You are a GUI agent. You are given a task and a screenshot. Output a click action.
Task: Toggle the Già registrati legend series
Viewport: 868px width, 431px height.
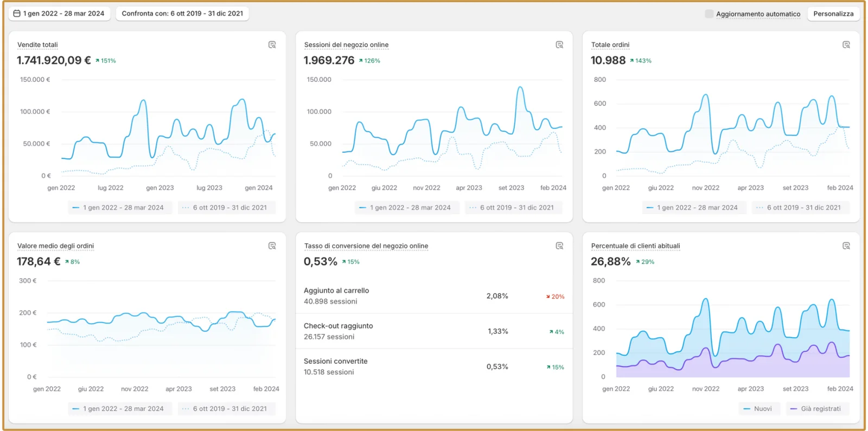coord(818,409)
